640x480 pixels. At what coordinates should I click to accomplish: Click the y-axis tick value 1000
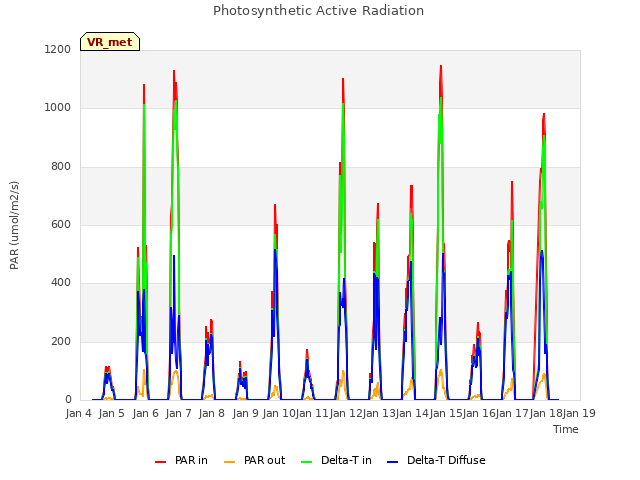(x=58, y=108)
